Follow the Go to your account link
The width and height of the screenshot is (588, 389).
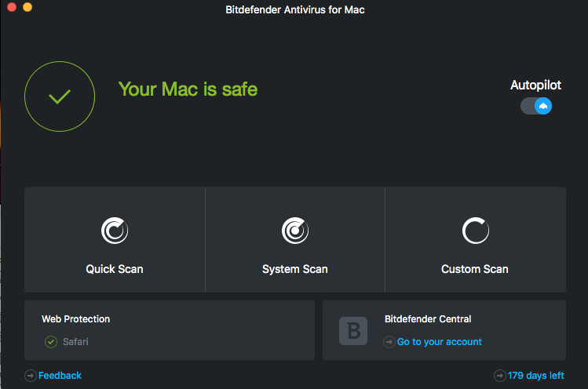(x=439, y=342)
